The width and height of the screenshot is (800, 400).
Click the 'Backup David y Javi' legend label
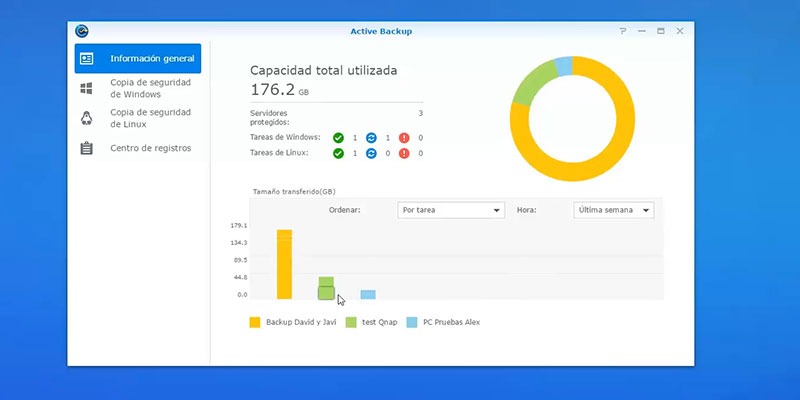click(301, 322)
